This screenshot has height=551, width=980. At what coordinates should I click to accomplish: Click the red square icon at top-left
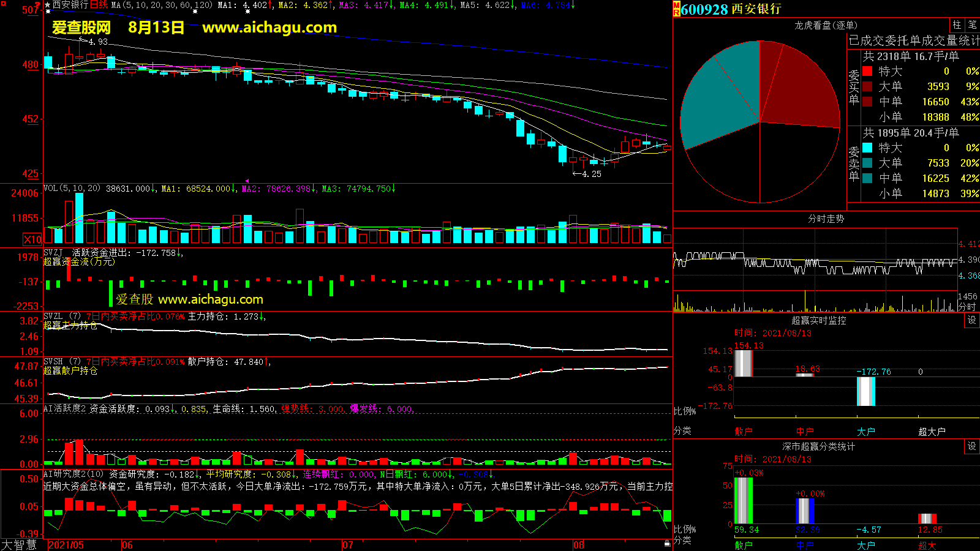(4, 4)
